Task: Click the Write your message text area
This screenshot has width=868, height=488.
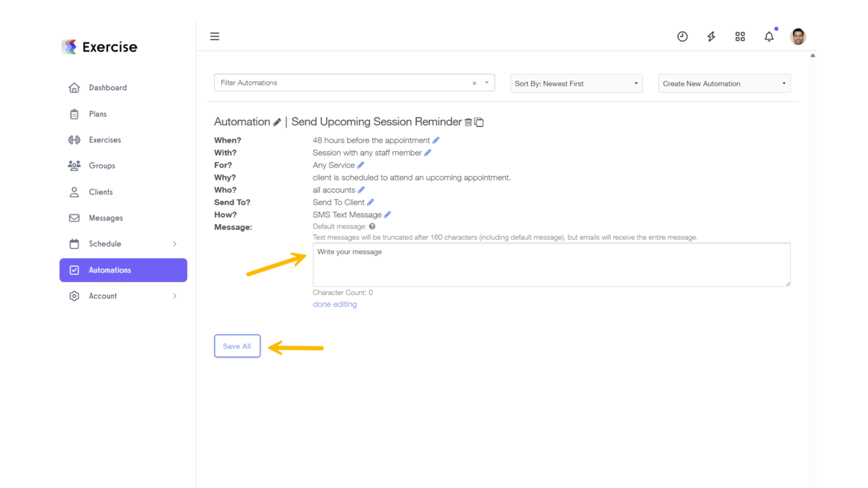Action: [551, 264]
